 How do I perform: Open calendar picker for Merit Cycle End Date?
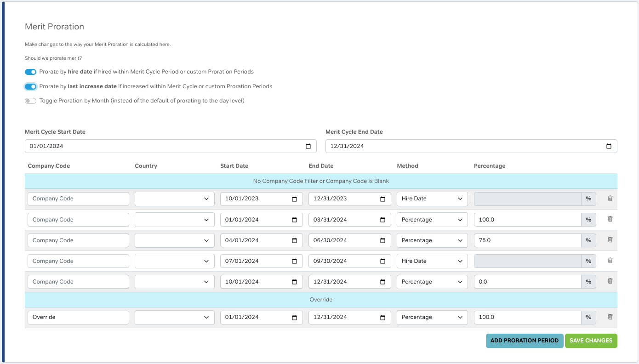(x=609, y=146)
